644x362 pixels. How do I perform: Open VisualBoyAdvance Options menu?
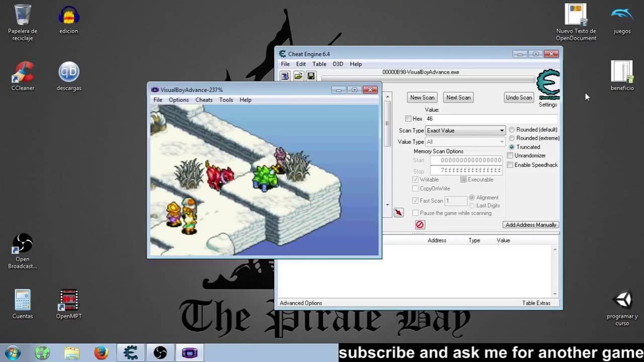179,100
